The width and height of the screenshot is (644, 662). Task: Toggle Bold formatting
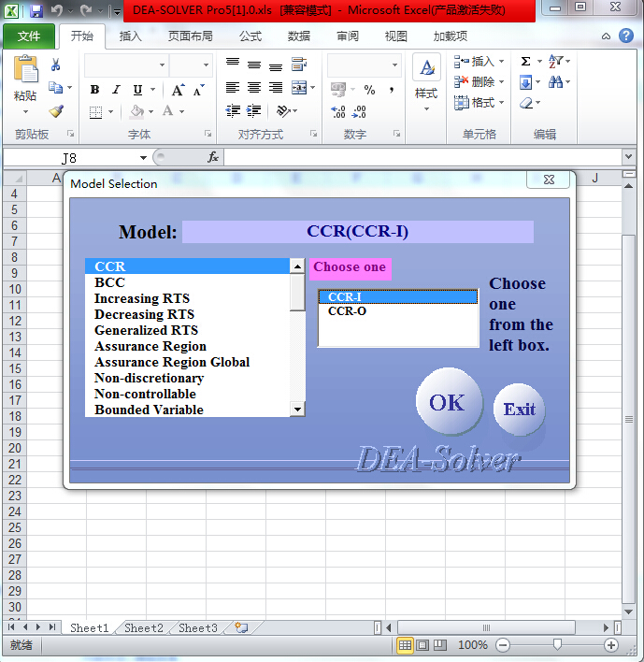[94, 90]
